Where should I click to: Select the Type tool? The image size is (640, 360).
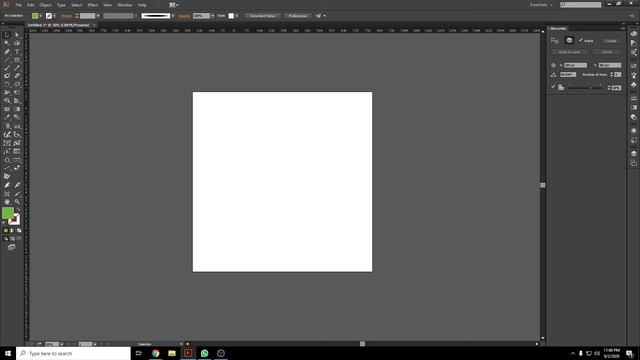click(17, 51)
